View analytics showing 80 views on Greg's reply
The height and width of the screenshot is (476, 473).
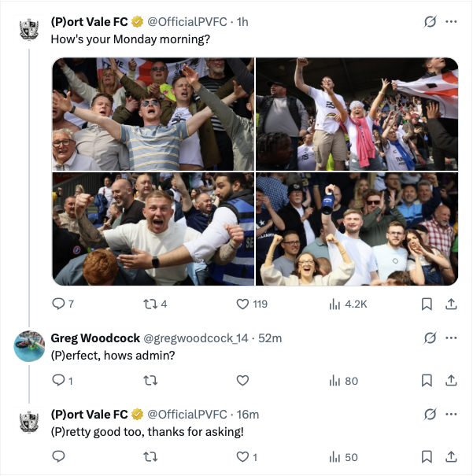pos(344,380)
